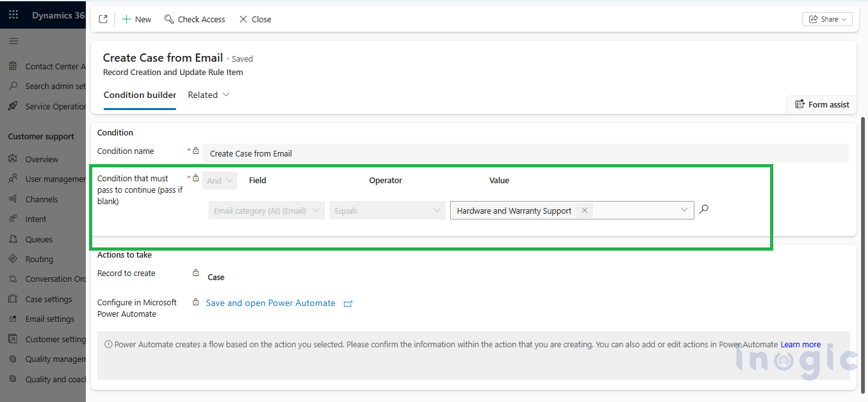Click the Case settings sidebar icon
Image resolution: width=868 pixels, height=402 pixels.
click(13, 299)
